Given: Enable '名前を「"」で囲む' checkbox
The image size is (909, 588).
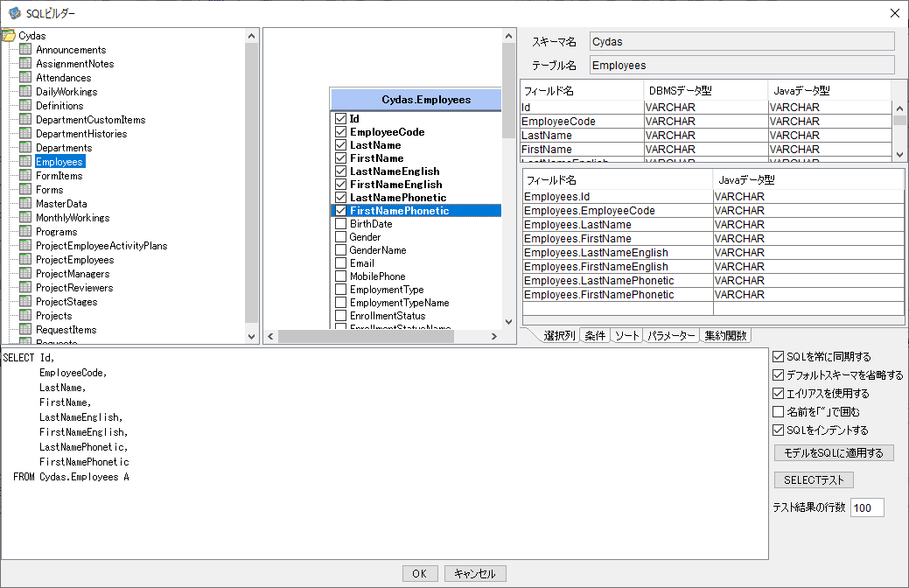Looking at the screenshot, I should (x=778, y=412).
